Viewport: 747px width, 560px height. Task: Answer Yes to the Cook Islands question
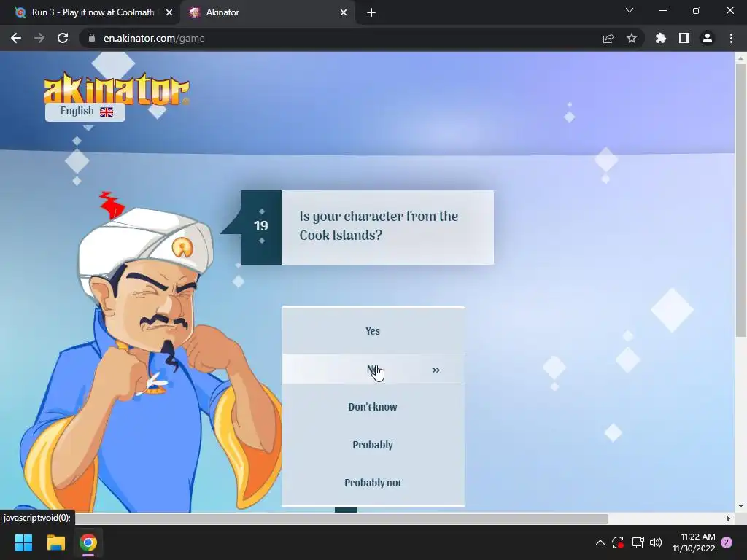pyautogui.click(x=373, y=331)
